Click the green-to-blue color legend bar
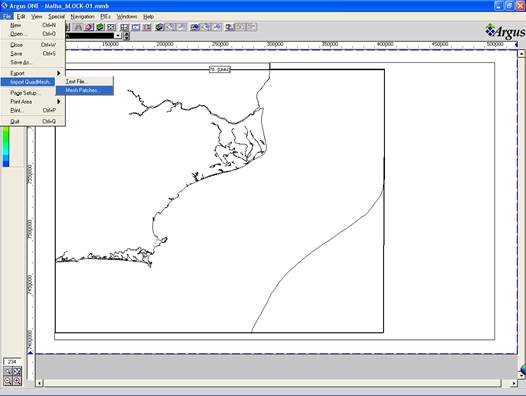The height and width of the screenshot is (396, 526). point(6,146)
